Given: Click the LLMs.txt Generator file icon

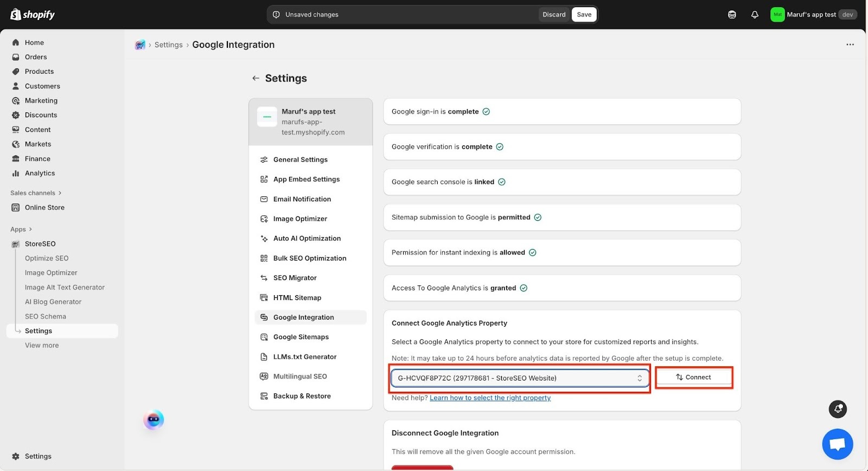Looking at the screenshot, I should (264, 357).
